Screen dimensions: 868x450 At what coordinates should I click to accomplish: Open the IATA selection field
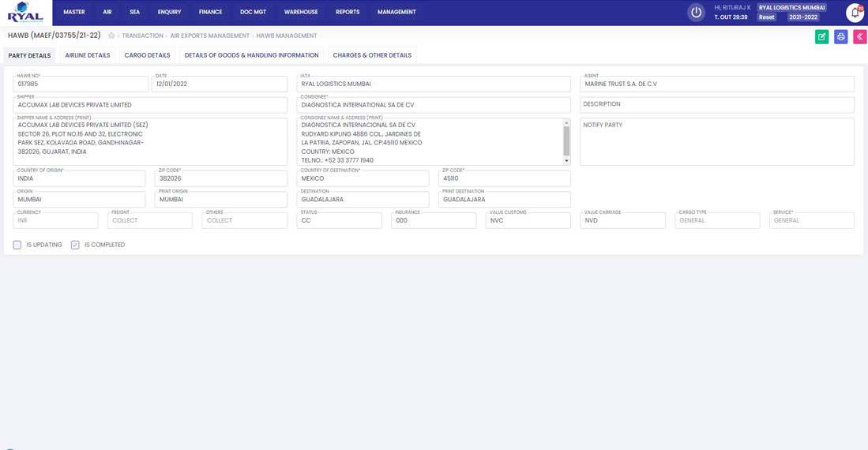pos(434,84)
